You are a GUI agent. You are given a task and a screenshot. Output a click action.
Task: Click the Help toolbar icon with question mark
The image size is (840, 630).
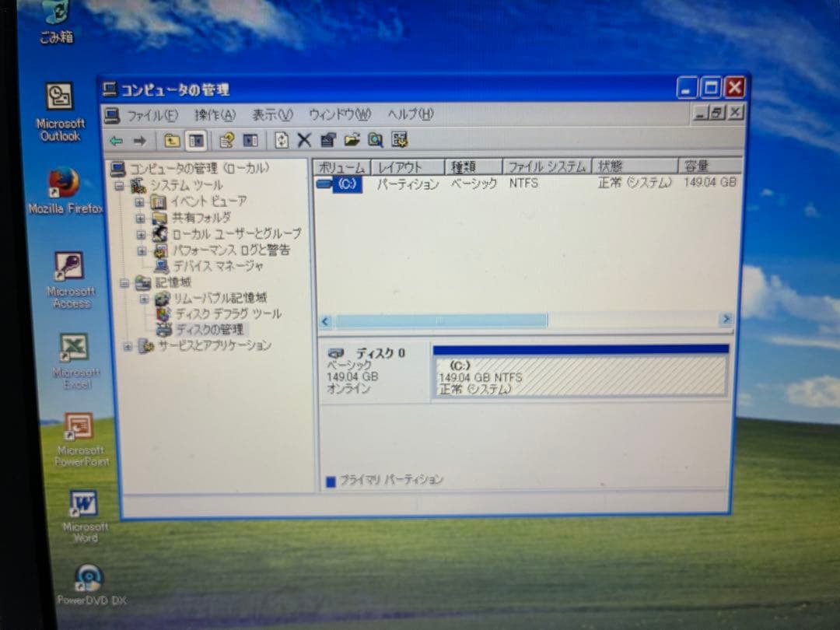(x=227, y=140)
